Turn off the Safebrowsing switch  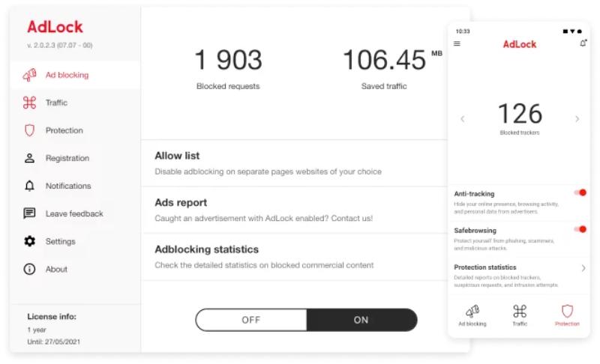[580, 229]
